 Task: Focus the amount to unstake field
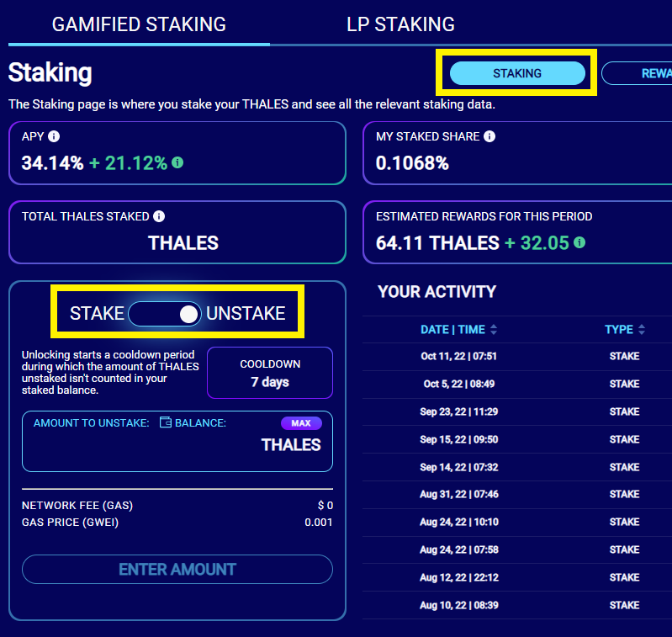tap(177, 442)
